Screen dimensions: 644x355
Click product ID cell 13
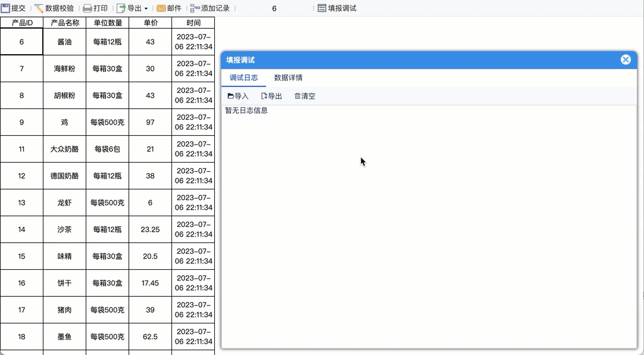point(21,203)
